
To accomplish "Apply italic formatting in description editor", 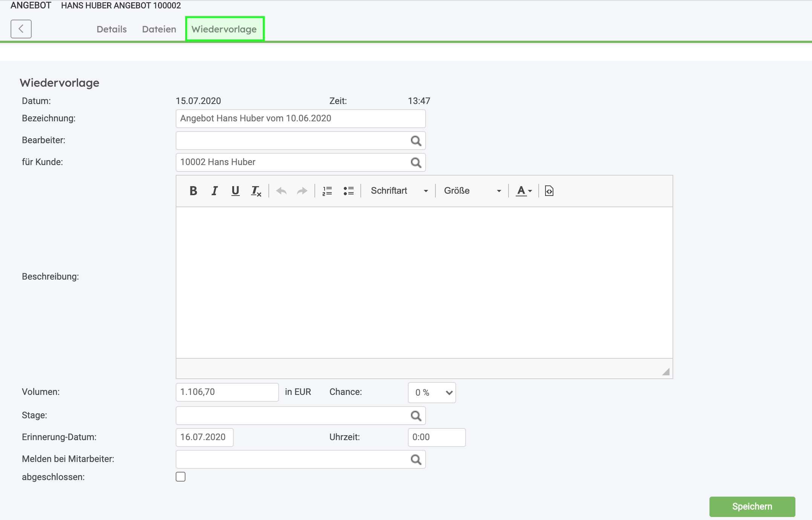I will (x=214, y=191).
